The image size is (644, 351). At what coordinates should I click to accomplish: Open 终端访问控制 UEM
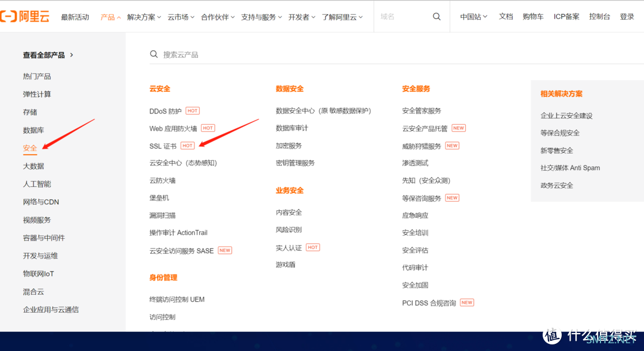pos(177,300)
